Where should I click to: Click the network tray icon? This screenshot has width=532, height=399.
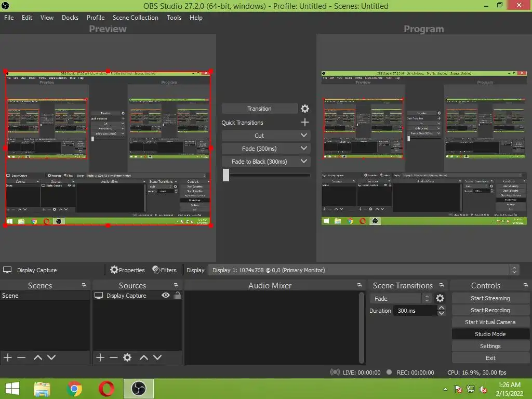[x=471, y=389]
